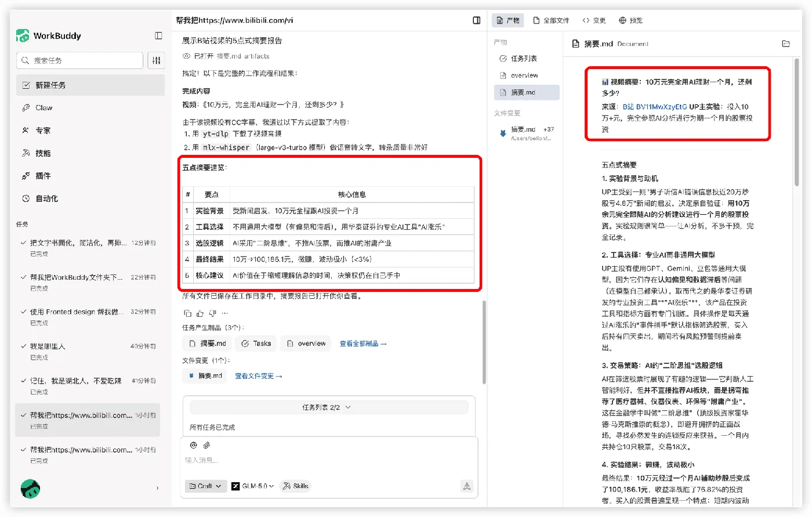812x517 pixels.
Task: Switch to the 产物 tab
Action: [508, 20]
